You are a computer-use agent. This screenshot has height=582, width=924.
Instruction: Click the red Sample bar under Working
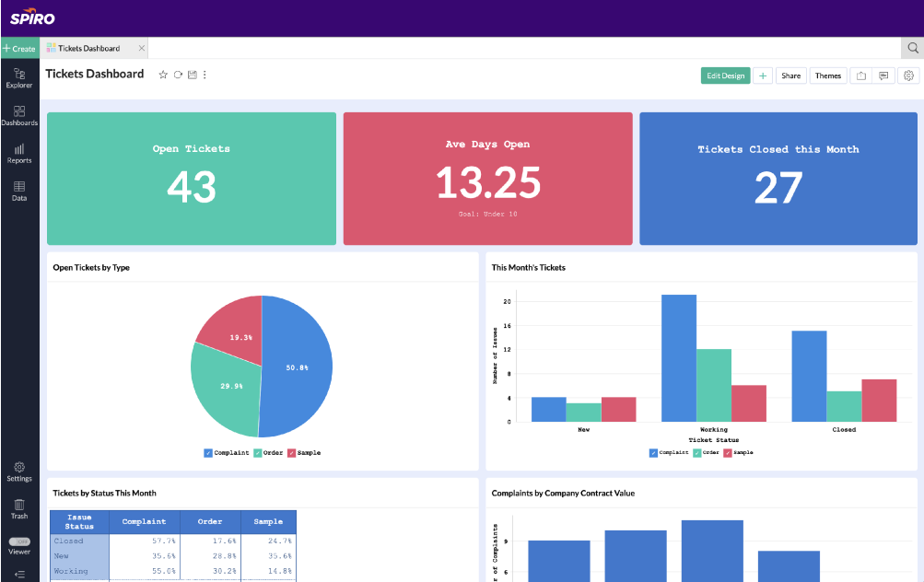click(749, 403)
